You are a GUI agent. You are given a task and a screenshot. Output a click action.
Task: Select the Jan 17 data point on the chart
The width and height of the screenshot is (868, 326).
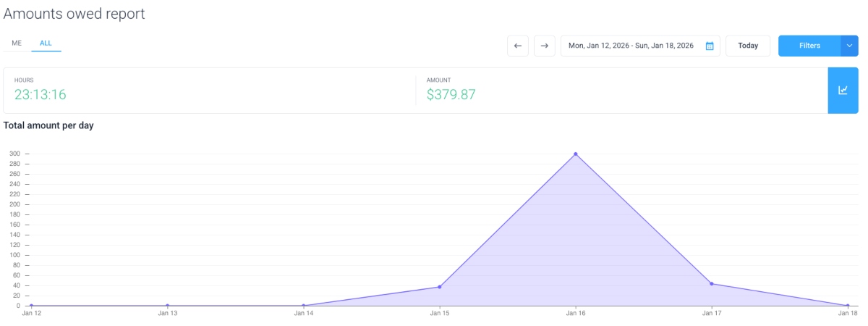712,284
